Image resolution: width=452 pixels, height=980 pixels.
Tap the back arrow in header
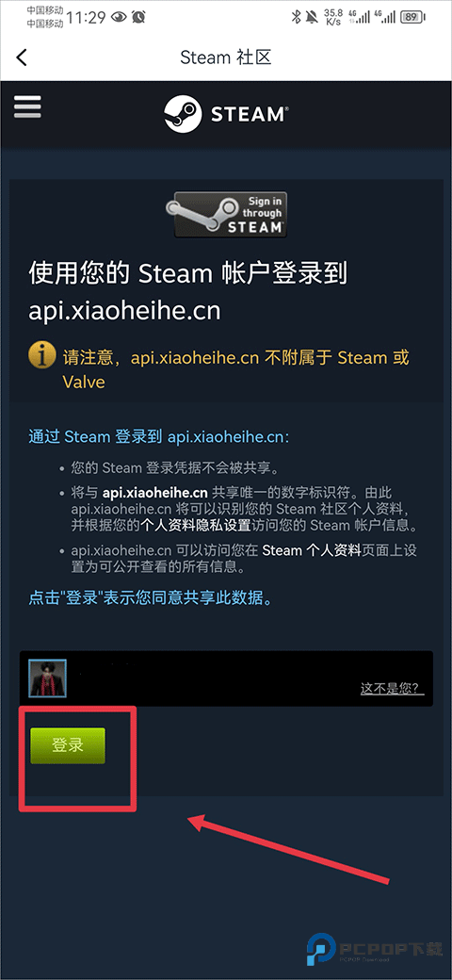[x=22, y=57]
